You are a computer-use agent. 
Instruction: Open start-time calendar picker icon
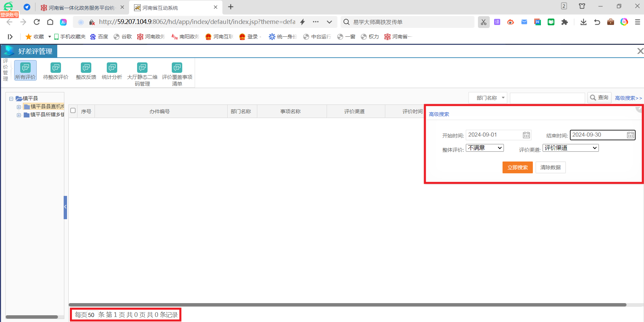click(x=526, y=135)
